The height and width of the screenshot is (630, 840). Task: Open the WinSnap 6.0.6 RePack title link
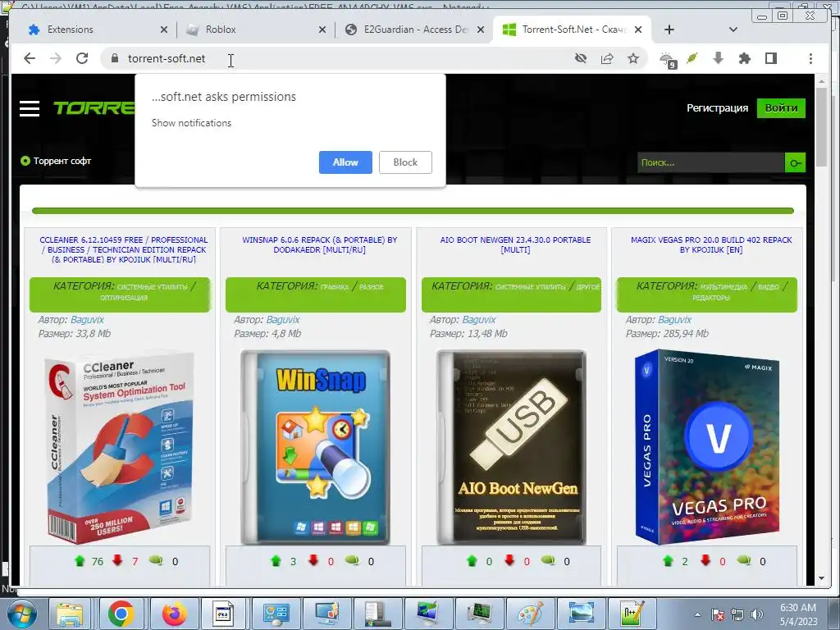pyautogui.click(x=320, y=244)
